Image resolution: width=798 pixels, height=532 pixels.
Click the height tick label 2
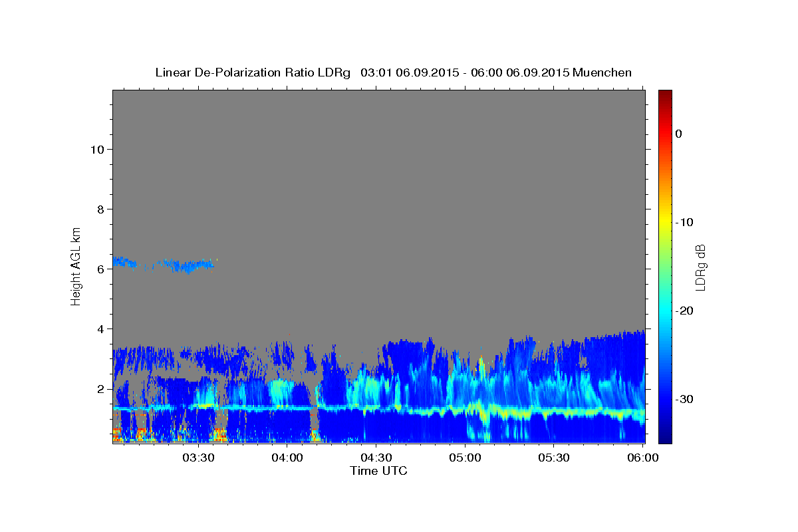(x=100, y=388)
